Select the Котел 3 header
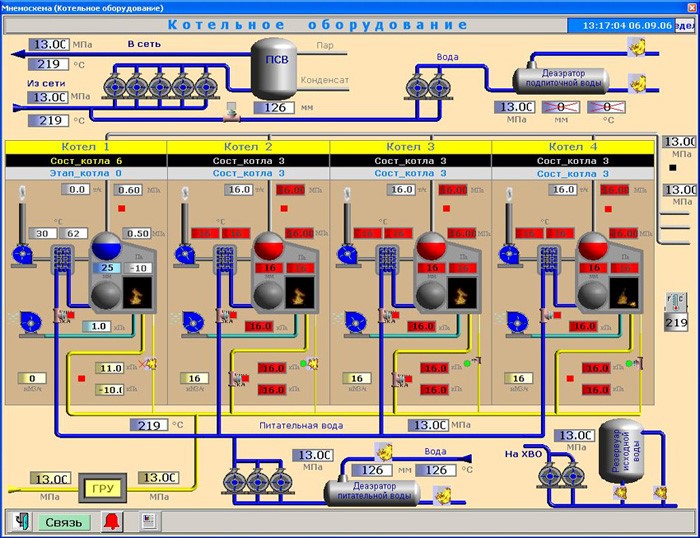This screenshot has width=700, height=538. [410, 147]
